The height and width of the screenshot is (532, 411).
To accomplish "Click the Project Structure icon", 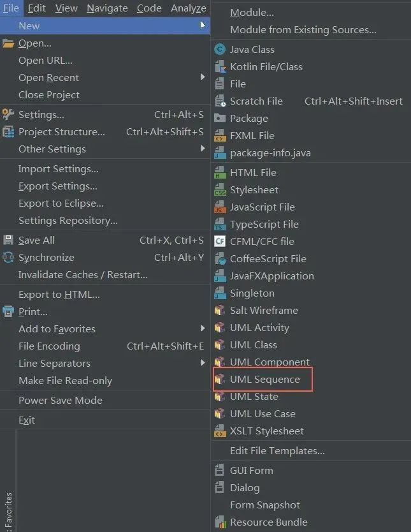I will 8,131.
